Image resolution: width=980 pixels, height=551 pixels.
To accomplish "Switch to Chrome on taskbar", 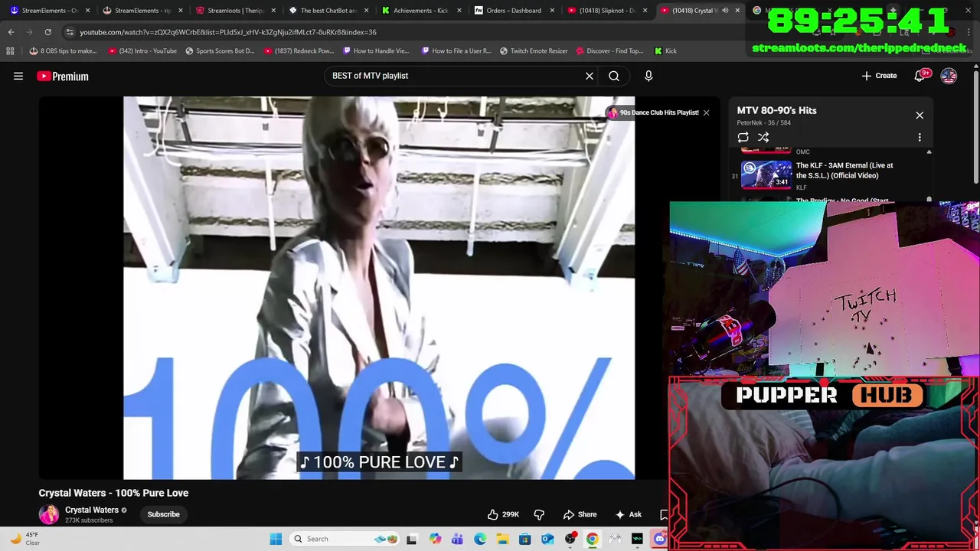I will [x=593, y=539].
